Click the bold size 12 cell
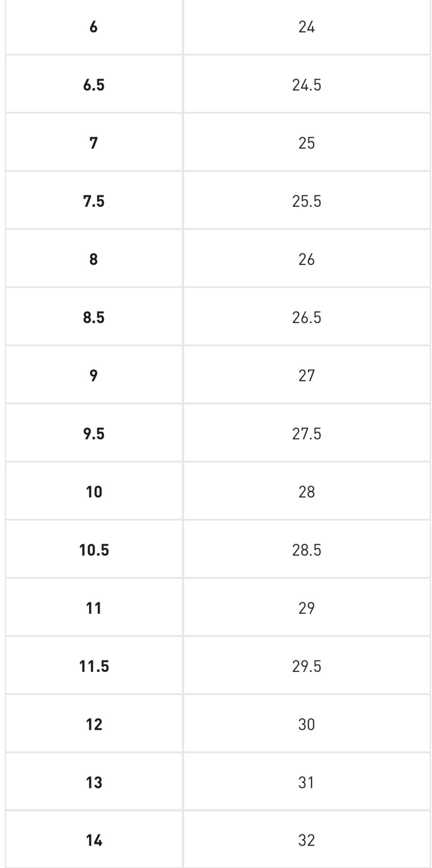The height and width of the screenshot is (868, 432). (x=94, y=724)
